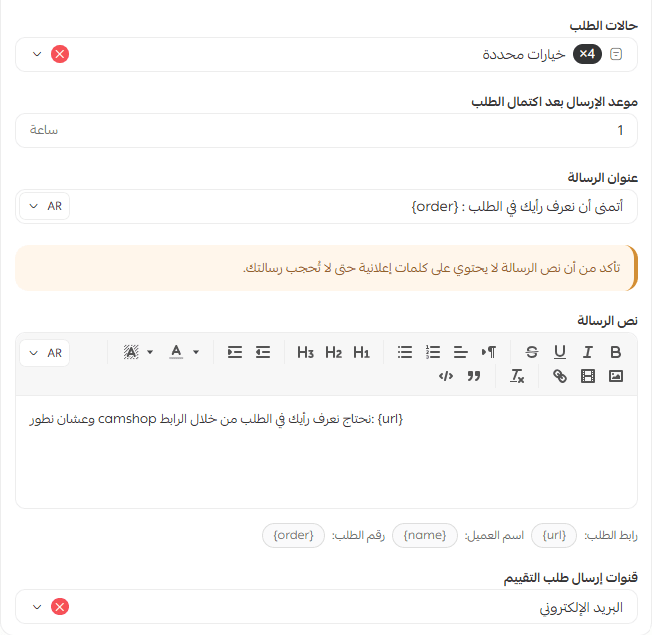Viewport: 652px width, 635px height.
Task: Open text alignment option in toolbar
Action: click(x=460, y=352)
